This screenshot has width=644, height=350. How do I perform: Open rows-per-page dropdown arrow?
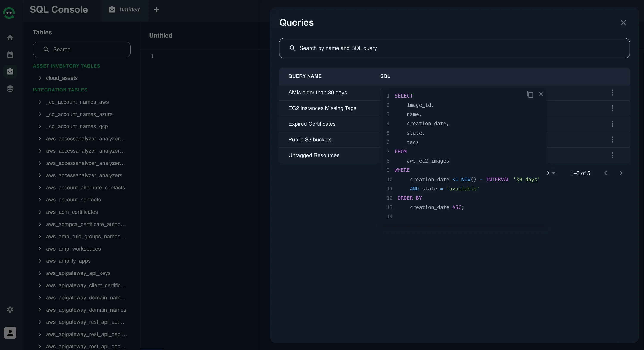[554, 173]
